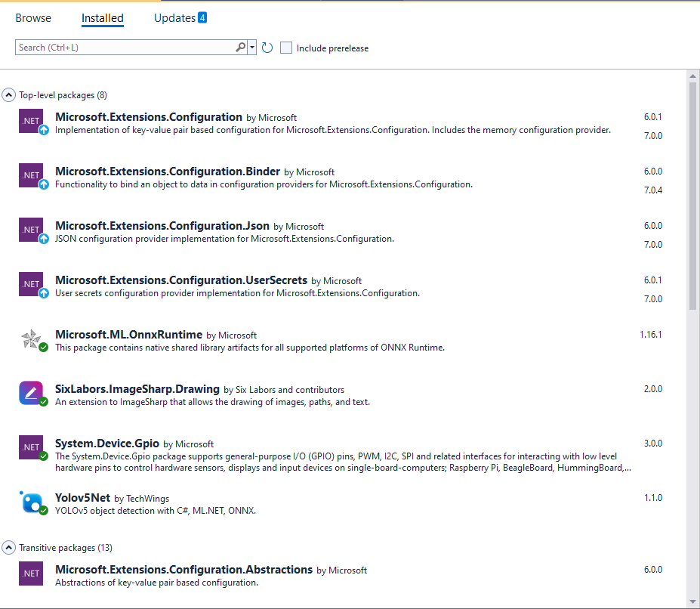700x609 pixels.
Task: Click the scrollbar down arrow
Action: tap(692, 601)
